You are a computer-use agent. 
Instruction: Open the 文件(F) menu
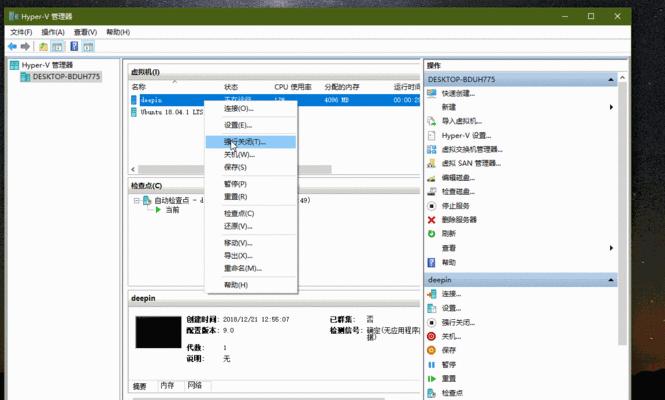click(21, 32)
